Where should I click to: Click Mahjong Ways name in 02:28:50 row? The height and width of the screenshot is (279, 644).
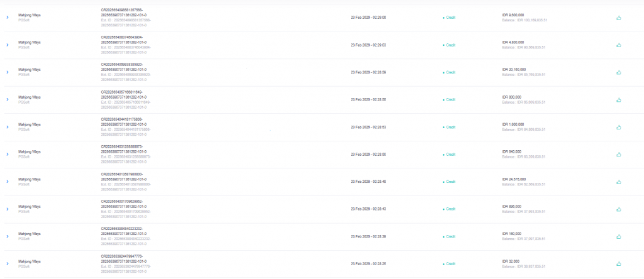(30, 151)
